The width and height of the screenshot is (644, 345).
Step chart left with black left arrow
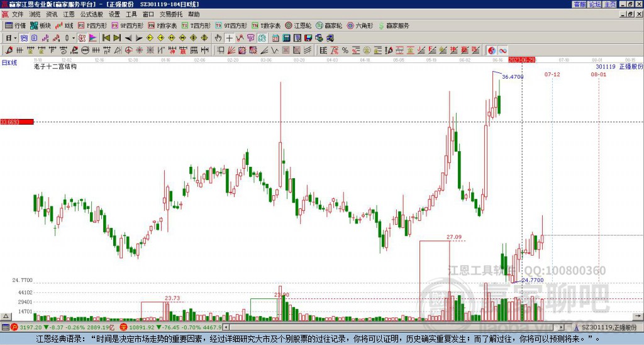pos(128,38)
